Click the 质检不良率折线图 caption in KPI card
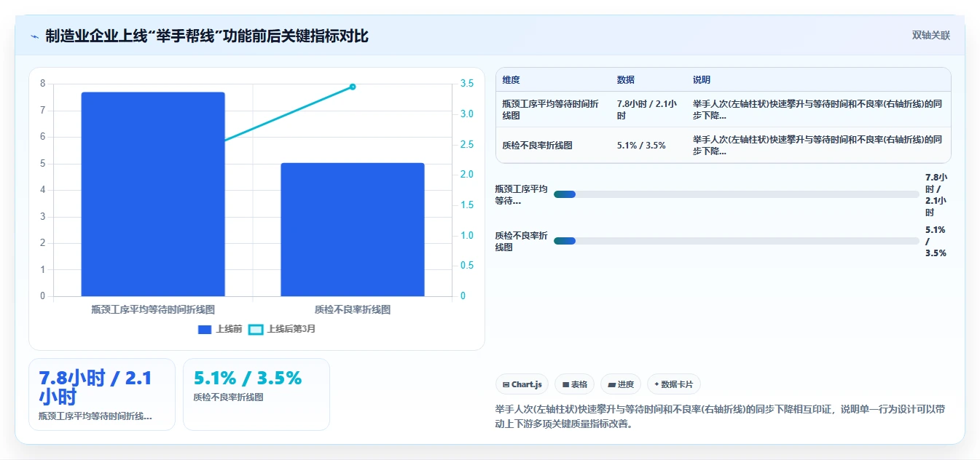Screen dimensions: 980x460 [228, 397]
